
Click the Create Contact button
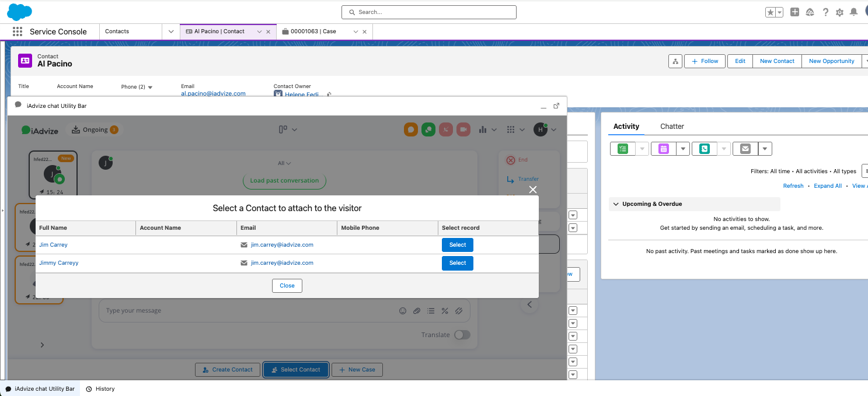click(227, 370)
